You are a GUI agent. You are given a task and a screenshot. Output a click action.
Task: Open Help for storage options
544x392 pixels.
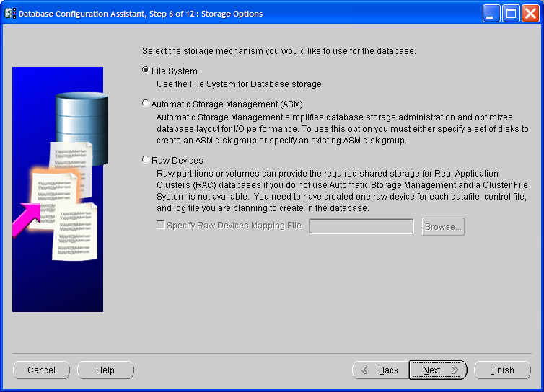[105, 370]
